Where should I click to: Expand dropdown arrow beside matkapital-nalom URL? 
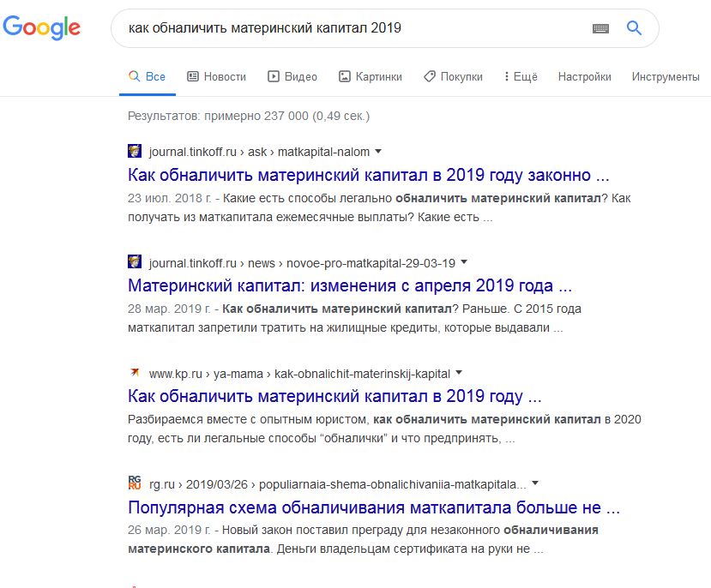378,152
